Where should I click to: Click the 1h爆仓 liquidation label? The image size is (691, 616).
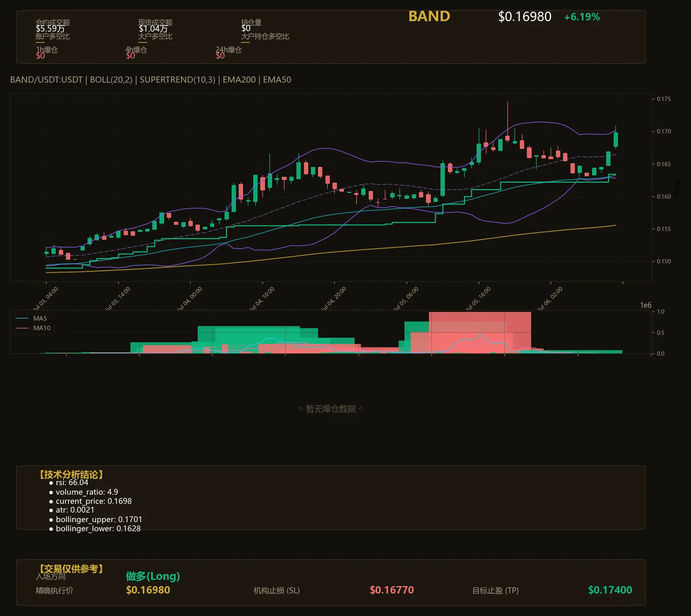pyautogui.click(x=47, y=50)
